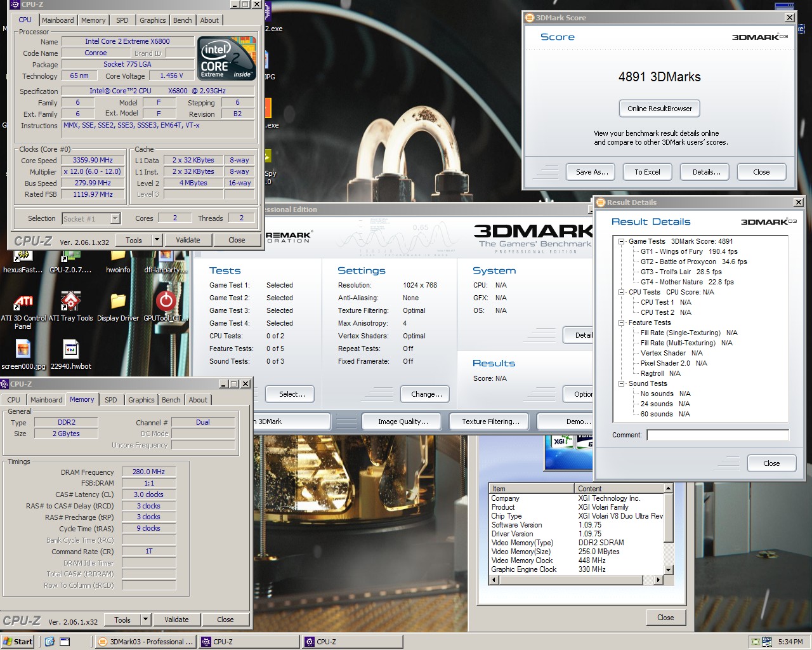Open SPD tab in lower CPU-Z window
812x650 pixels.
pyautogui.click(x=111, y=400)
